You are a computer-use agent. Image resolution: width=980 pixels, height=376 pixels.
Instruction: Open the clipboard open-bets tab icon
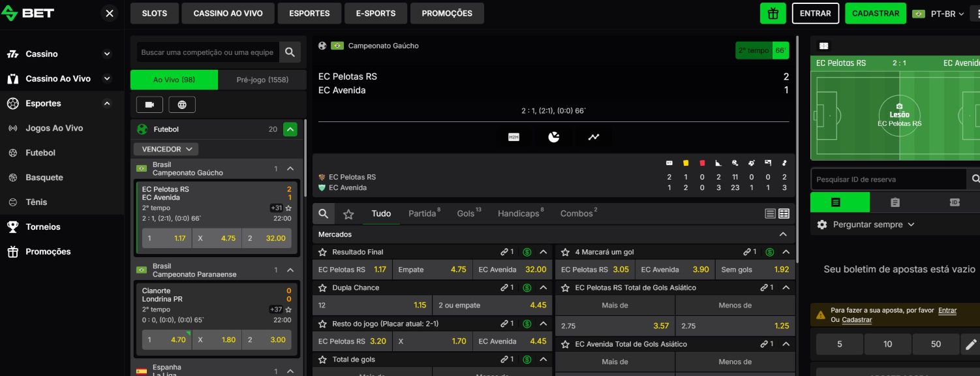pos(895,202)
